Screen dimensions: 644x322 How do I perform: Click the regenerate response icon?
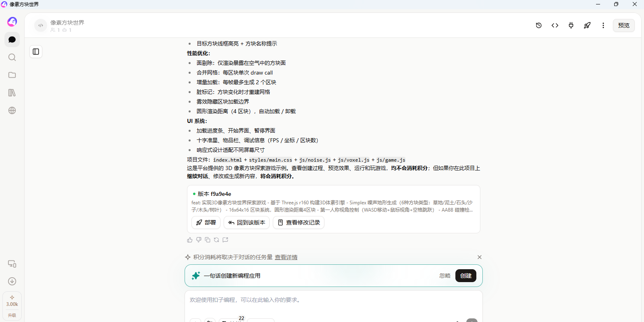216,240
